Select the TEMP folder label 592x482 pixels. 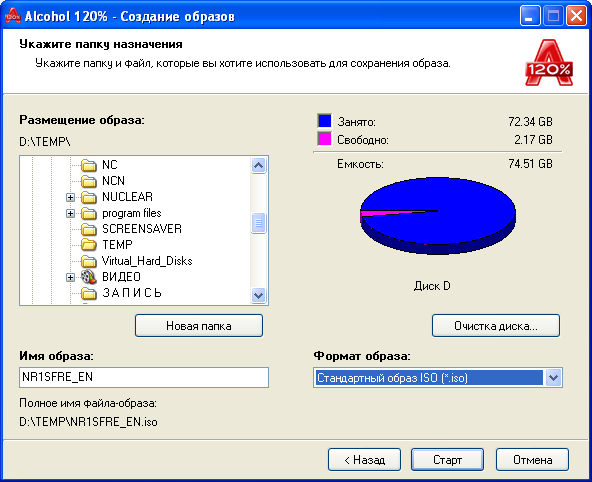point(117,245)
